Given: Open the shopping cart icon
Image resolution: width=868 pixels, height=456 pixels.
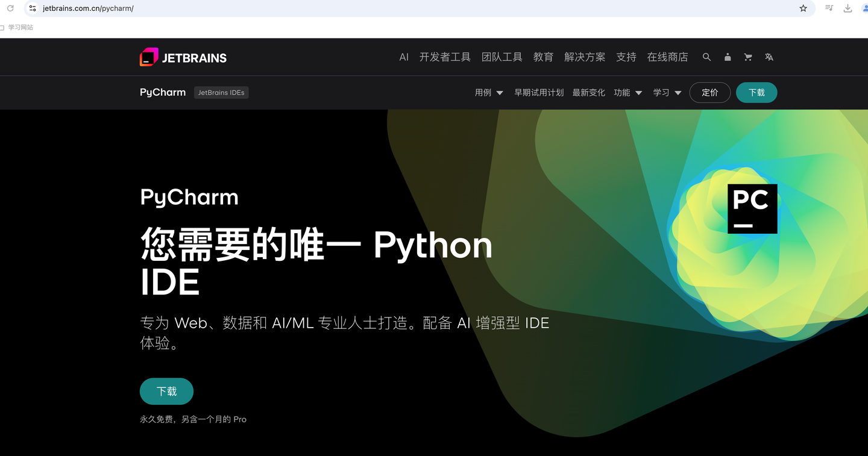Looking at the screenshot, I should 748,57.
